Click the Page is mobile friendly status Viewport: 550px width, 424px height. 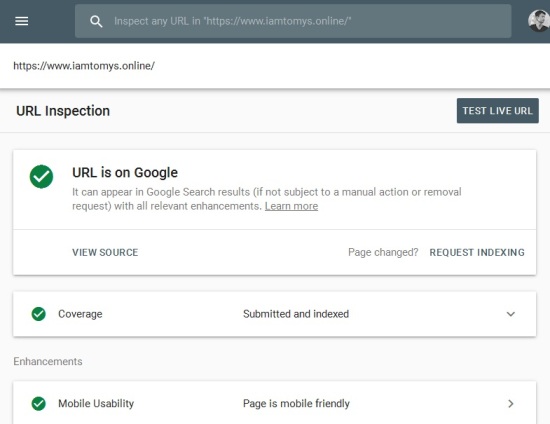click(x=296, y=404)
